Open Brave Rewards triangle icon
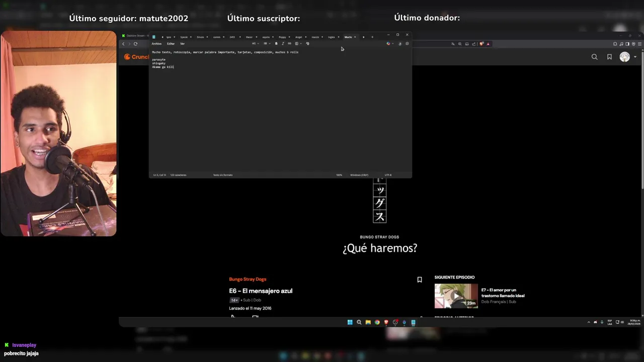 pos(488,44)
